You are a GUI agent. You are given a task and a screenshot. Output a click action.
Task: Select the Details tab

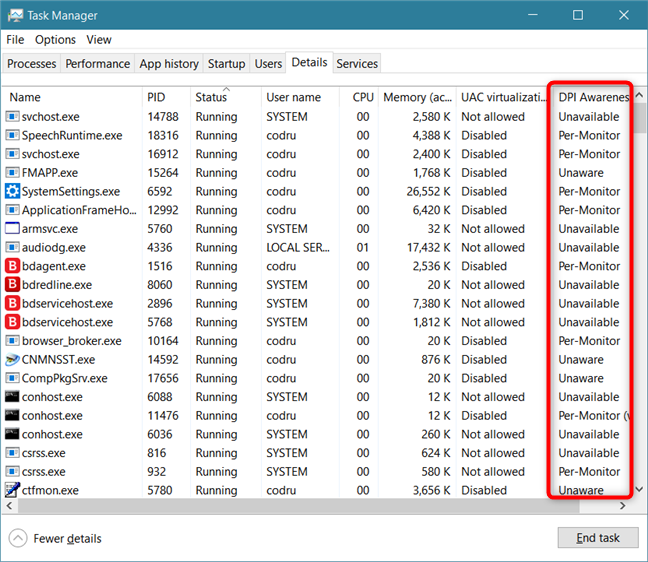click(309, 62)
